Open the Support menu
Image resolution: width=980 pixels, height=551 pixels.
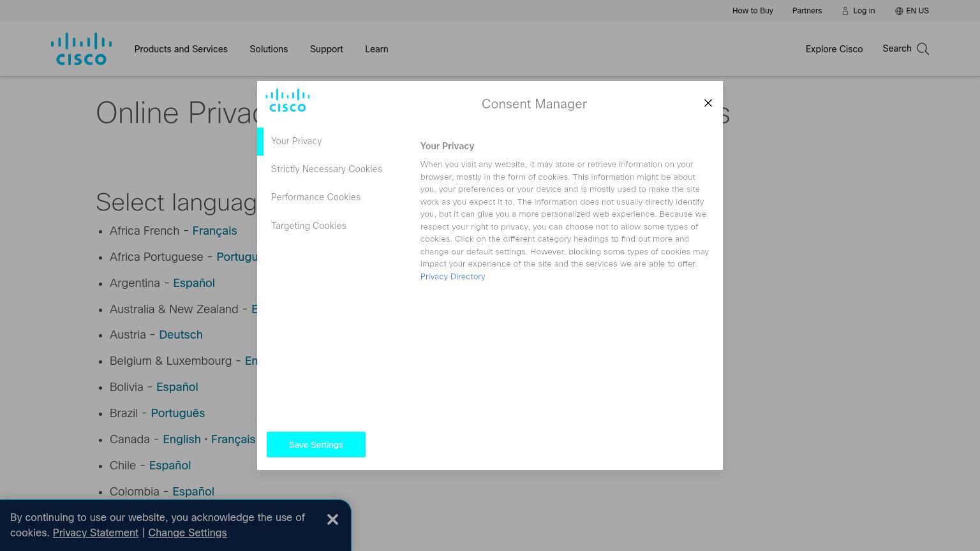click(x=327, y=49)
